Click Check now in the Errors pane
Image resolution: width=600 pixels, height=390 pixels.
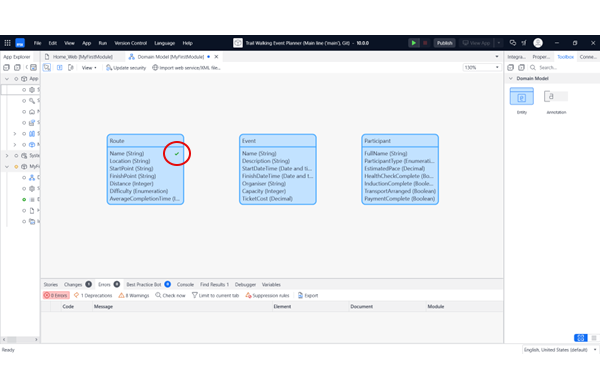[170, 295]
